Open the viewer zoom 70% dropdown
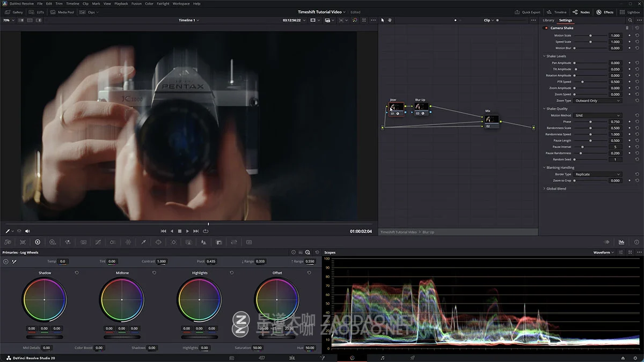Screen dimensions: 644x362 point(8,20)
